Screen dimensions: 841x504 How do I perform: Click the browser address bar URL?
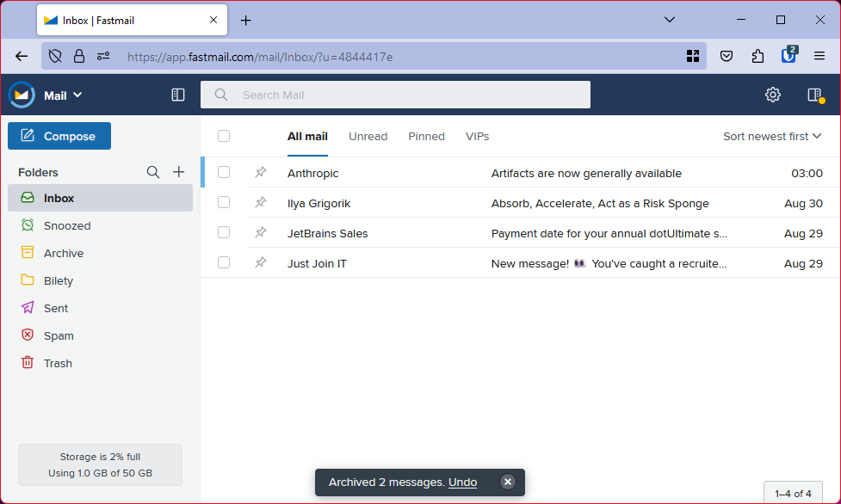pos(260,56)
